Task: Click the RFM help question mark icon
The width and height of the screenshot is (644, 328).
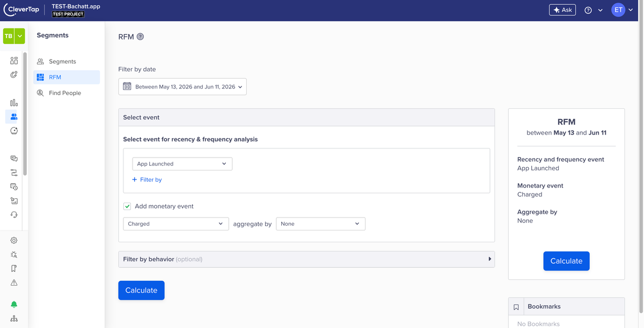Action: pyautogui.click(x=140, y=37)
